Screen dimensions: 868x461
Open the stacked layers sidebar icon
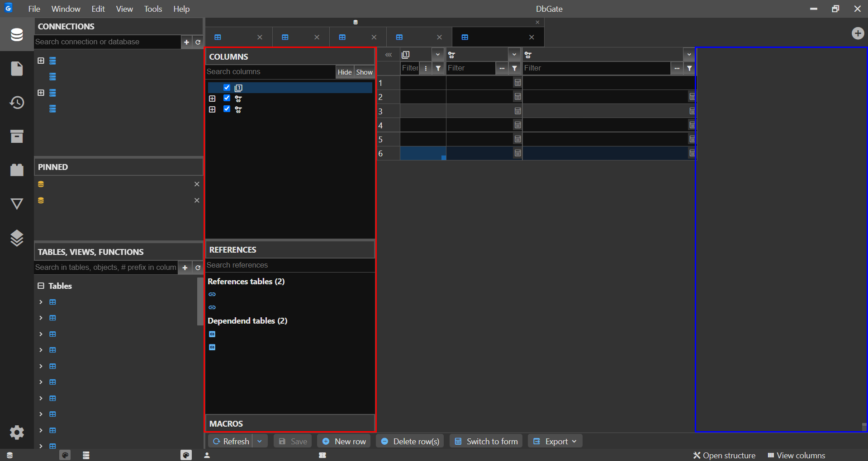[x=17, y=238]
